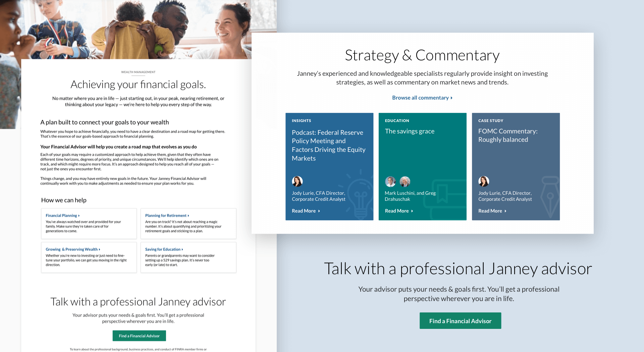Click the family hero photo at top

[138, 30]
